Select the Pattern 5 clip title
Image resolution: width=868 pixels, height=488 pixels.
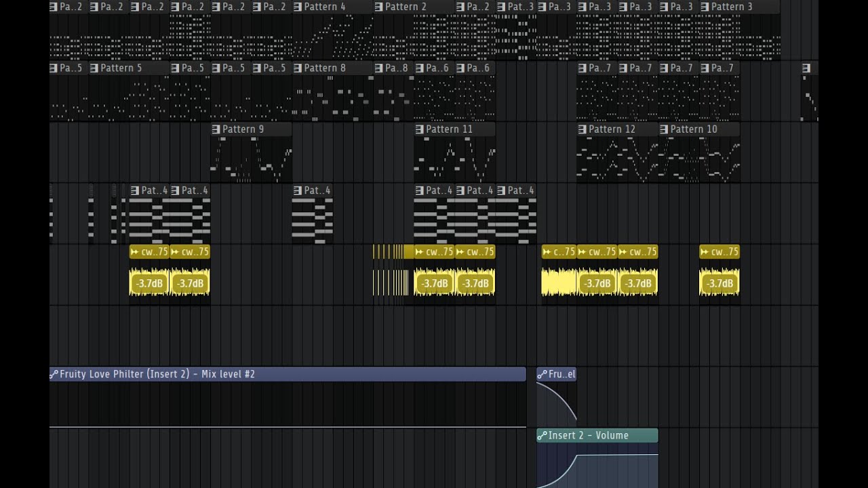121,68
